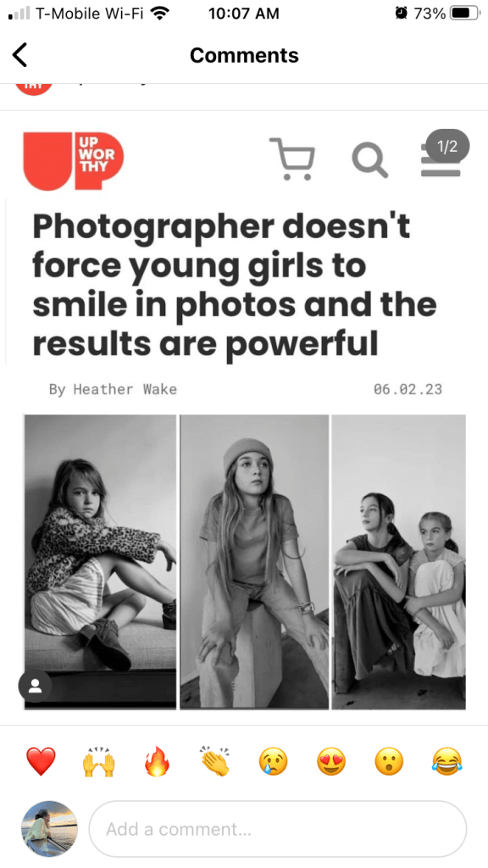Add the clapping hands emoji reaction
The width and height of the screenshot is (488, 868).
pos(215,762)
